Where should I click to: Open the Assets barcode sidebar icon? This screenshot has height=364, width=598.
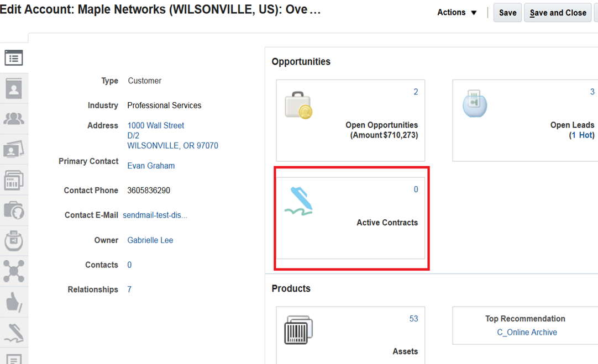(x=14, y=180)
